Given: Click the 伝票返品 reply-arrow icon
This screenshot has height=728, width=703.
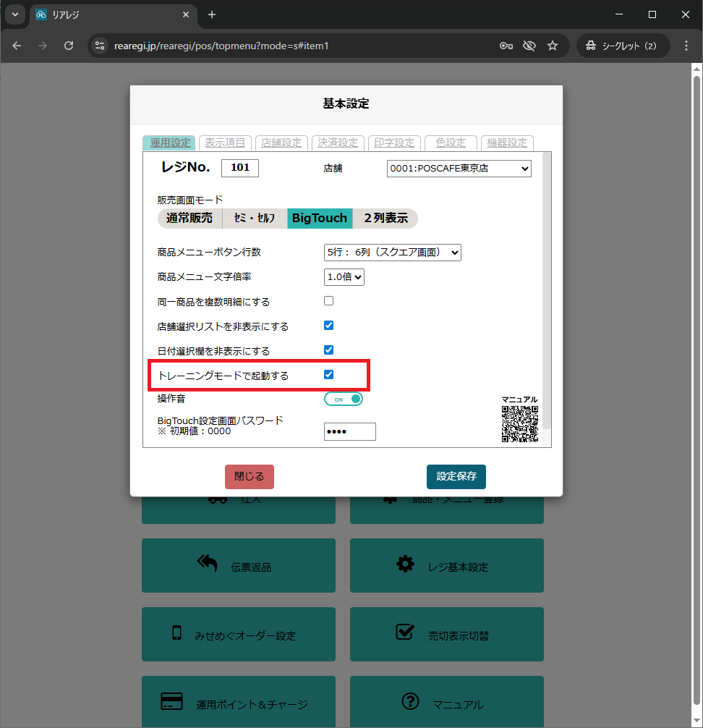Looking at the screenshot, I should click(208, 564).
